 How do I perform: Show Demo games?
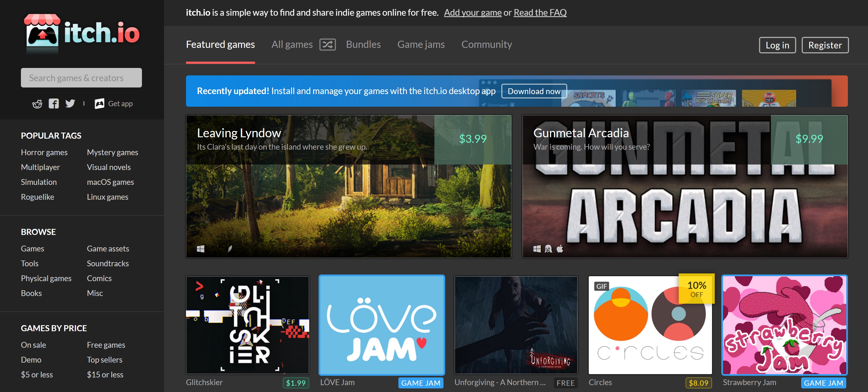click(31, 360)
